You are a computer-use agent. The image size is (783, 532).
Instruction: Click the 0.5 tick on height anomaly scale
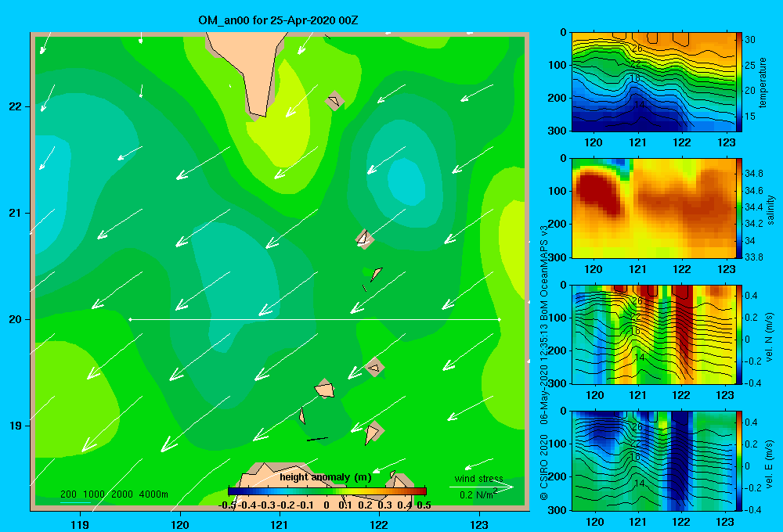pyautogui.click(x=424, y=505)
